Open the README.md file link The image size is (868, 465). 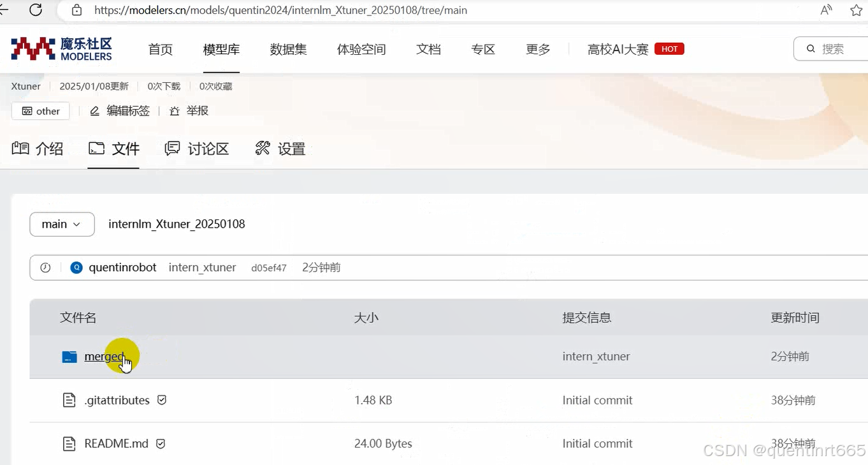coord(116,444)
